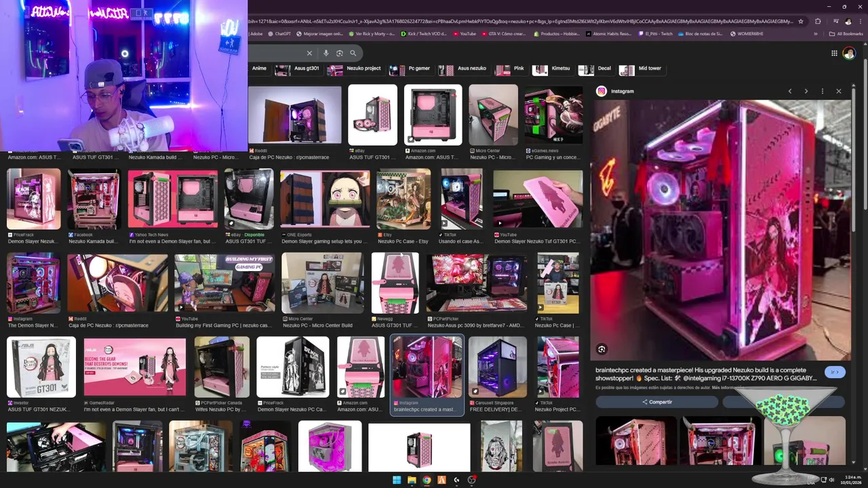Viewport: 868px width, 488px height.
Task: Open the GTA V: Cómo crear bookmark
Action: point(502,33)
